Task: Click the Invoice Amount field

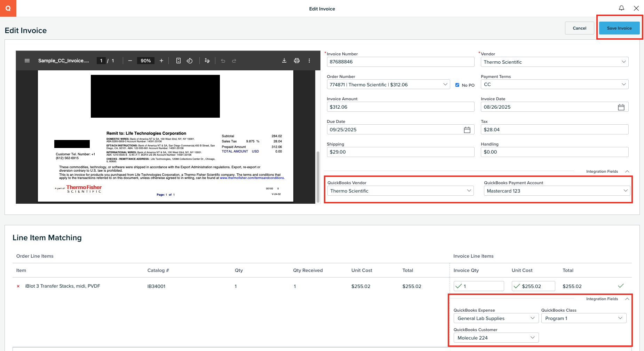Action: click(400, 107)
